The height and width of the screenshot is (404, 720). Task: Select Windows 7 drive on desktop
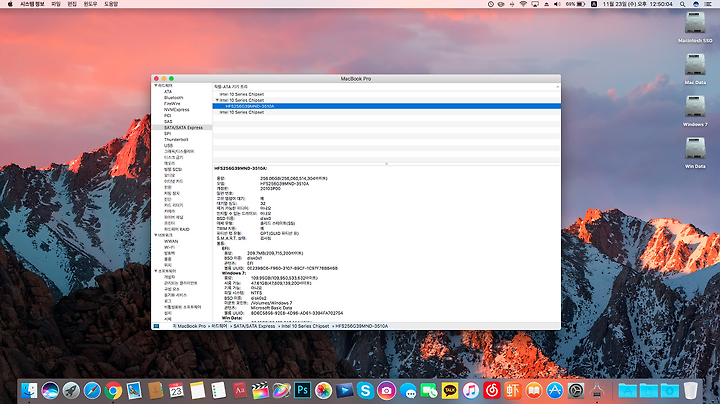point(695,111)
